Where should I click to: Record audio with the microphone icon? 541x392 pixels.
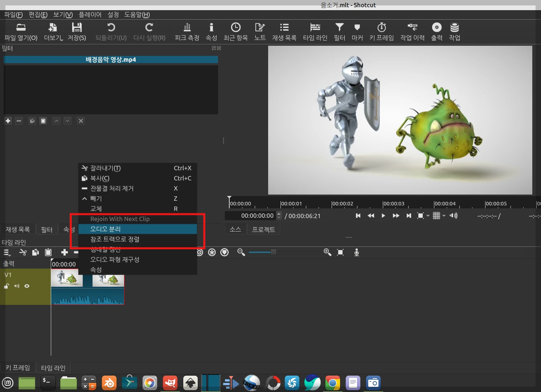pos(357,252)
